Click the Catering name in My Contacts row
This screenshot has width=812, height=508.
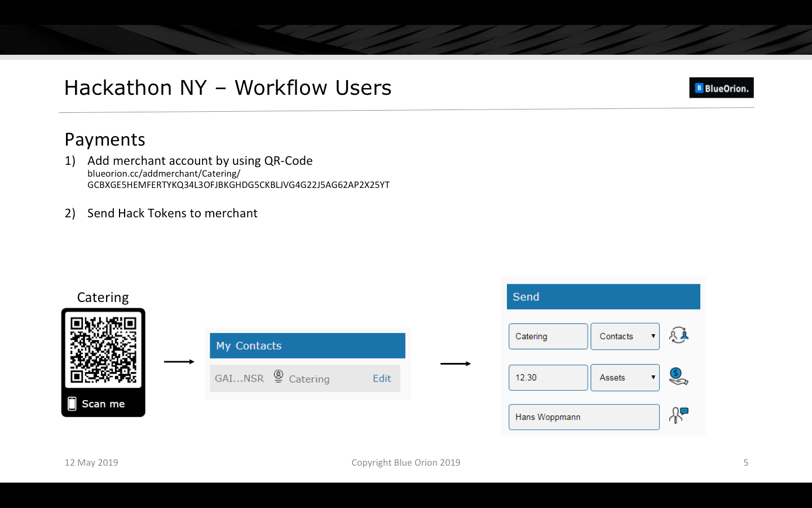click(x=309, y=379)
